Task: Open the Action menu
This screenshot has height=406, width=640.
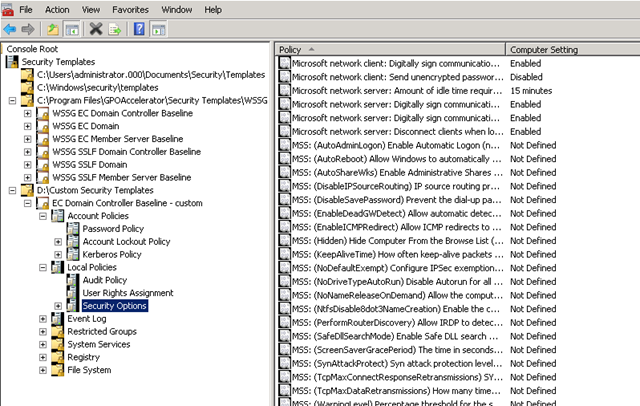Action: click(x=57, y=9)
